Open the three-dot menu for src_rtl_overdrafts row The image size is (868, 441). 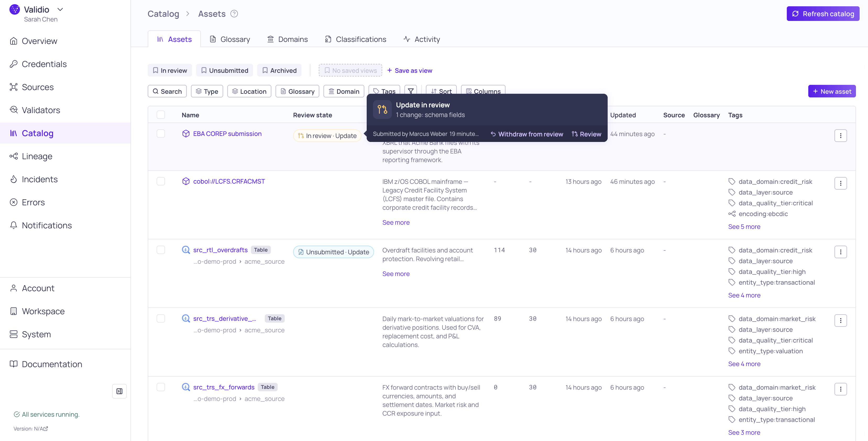[x=840, y=252]
